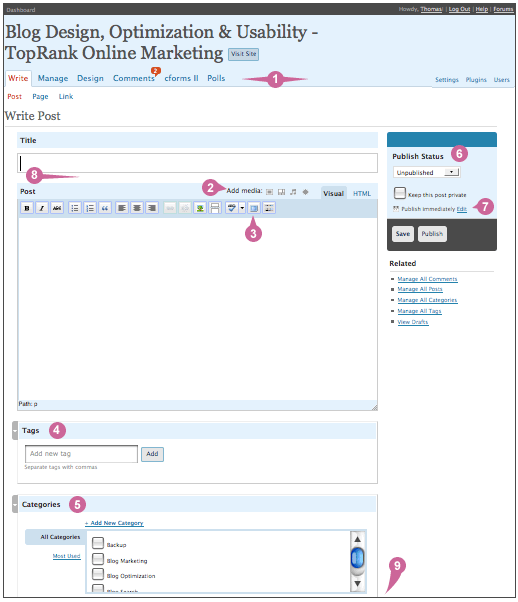Click the Add tag button
The width and height of the screenshot is (518, 602).
152,454
